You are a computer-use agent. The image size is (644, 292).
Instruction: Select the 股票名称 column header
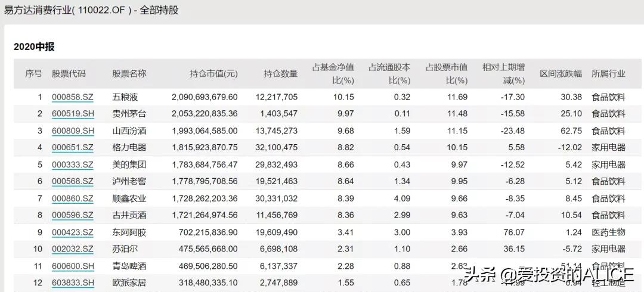click(x=129, y=74)
